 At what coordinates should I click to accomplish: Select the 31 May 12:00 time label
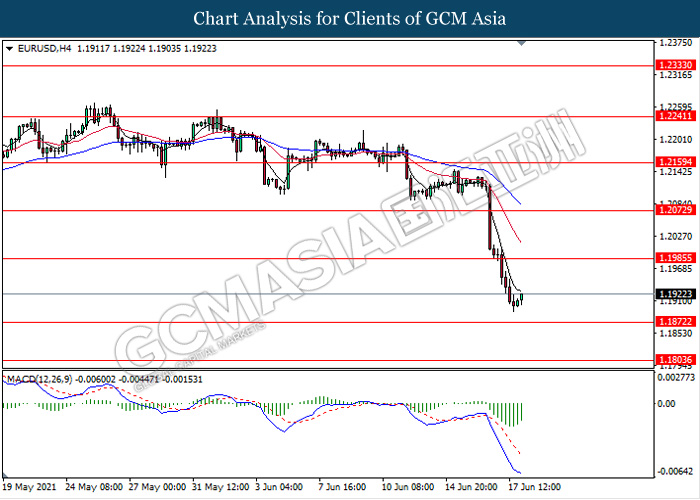pos(223,488)
